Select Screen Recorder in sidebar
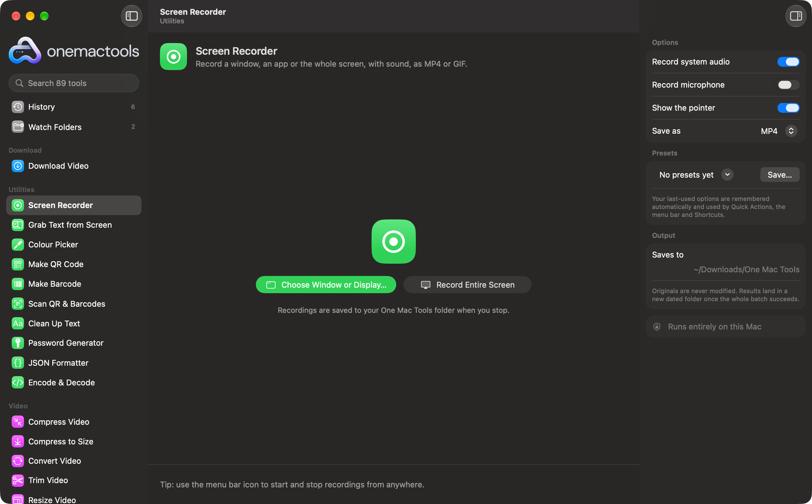 coord(74,205)
